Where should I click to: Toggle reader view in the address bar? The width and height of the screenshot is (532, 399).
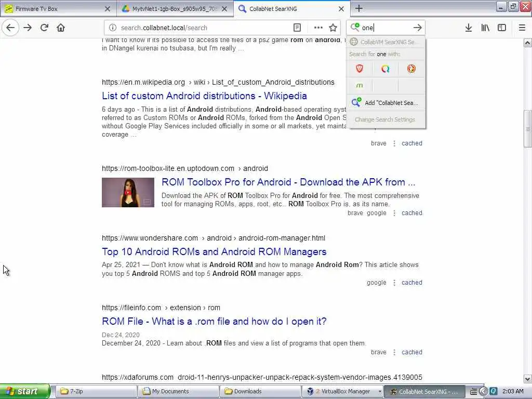pos(297,28)
